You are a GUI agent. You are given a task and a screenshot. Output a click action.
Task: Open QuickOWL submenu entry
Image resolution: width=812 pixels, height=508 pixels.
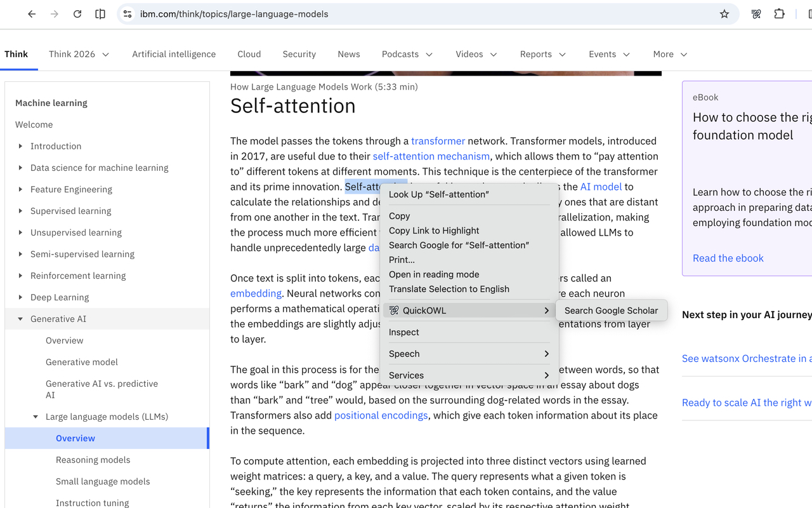469,311
